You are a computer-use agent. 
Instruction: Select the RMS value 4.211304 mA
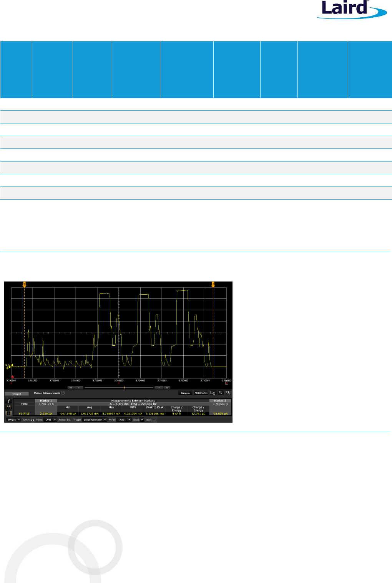(x=133, y=413)
